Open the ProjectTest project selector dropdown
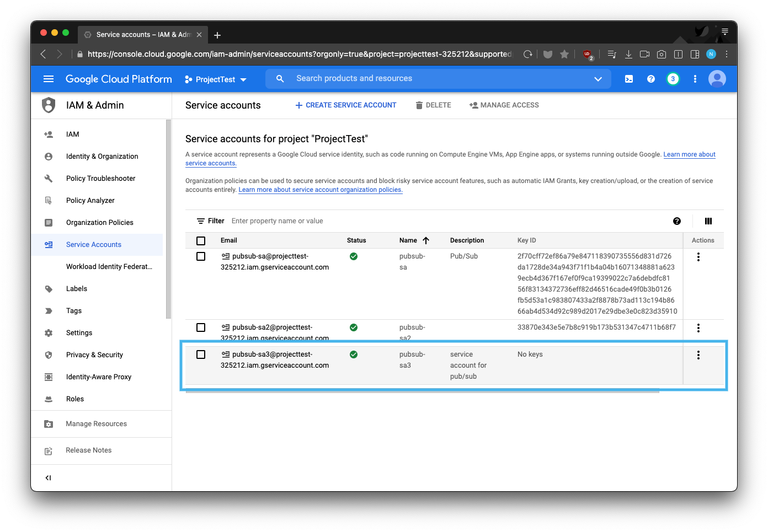This screenshot has width=768, height=532. click(216, 79)
